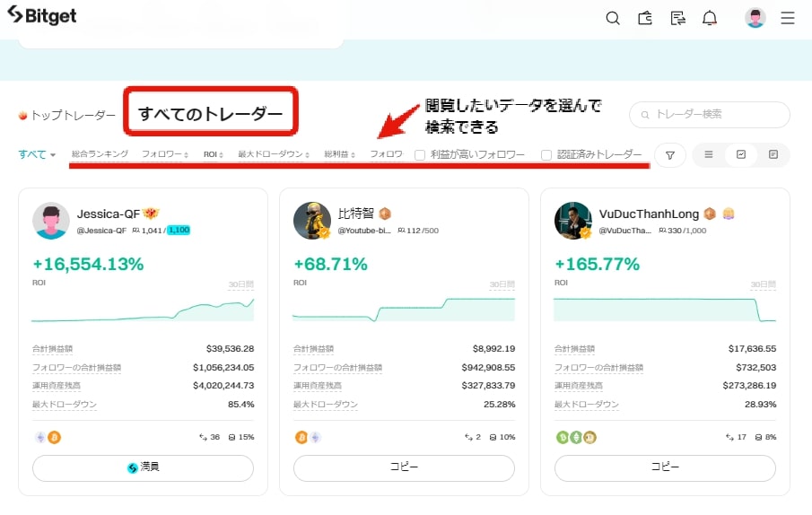The image size is (812, 515).
Task: Click VuDucThanhLong's avatar picture
Action: (573, 221)
